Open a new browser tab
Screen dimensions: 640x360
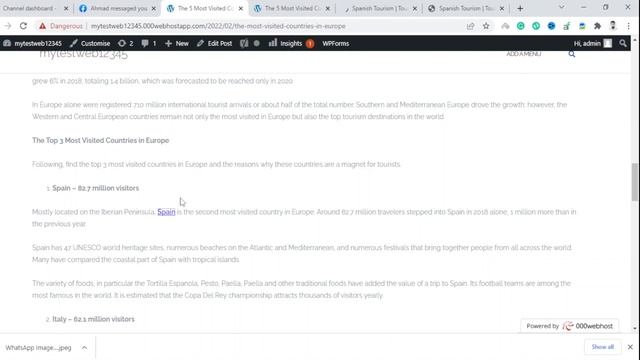(x=520, y=8)
